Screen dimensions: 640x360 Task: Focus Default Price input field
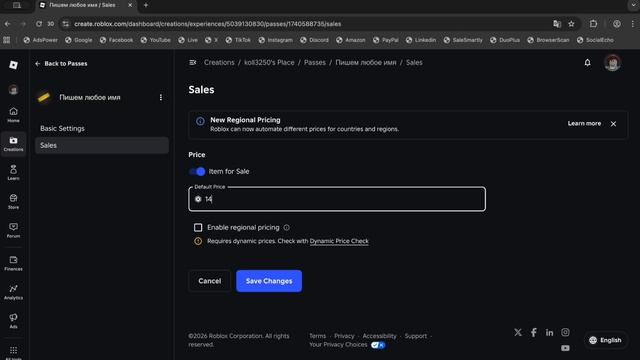[337, 199]
